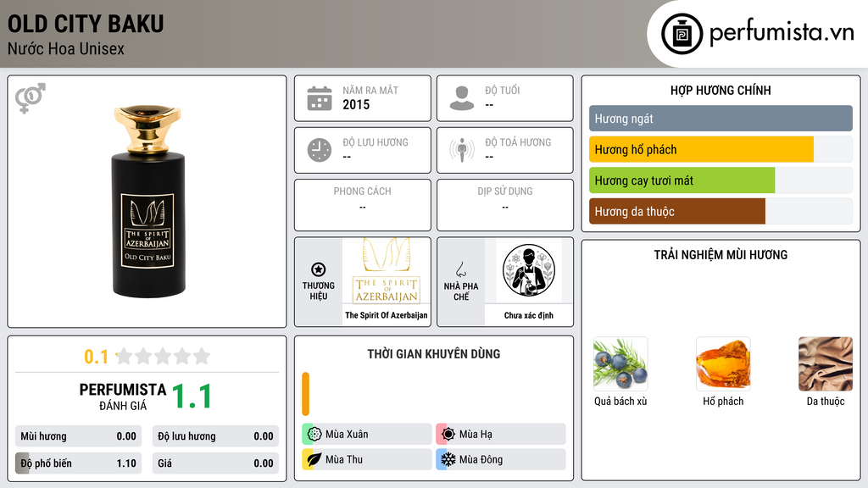Select the Mùa Hạ season box
This screenshot has height=488, width=868.
pos(501,435)
